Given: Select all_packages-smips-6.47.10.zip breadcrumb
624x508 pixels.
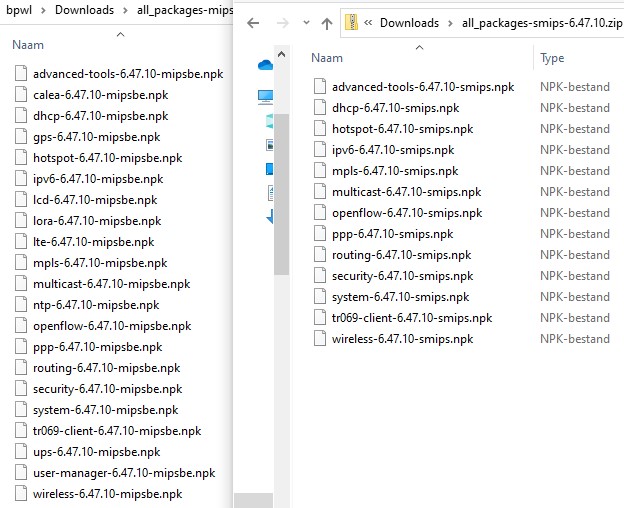Looking at the screenshot, I should coord(542,23).
